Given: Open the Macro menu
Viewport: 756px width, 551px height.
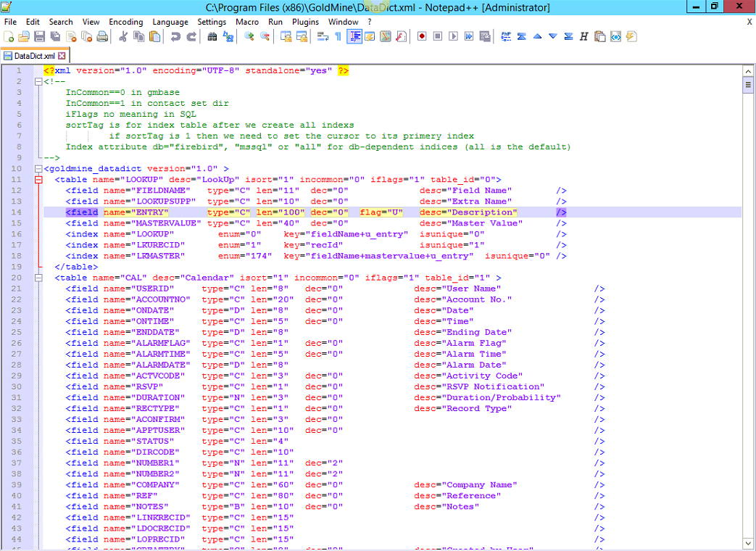Looking at the screenshot, I should pos(247,22).
